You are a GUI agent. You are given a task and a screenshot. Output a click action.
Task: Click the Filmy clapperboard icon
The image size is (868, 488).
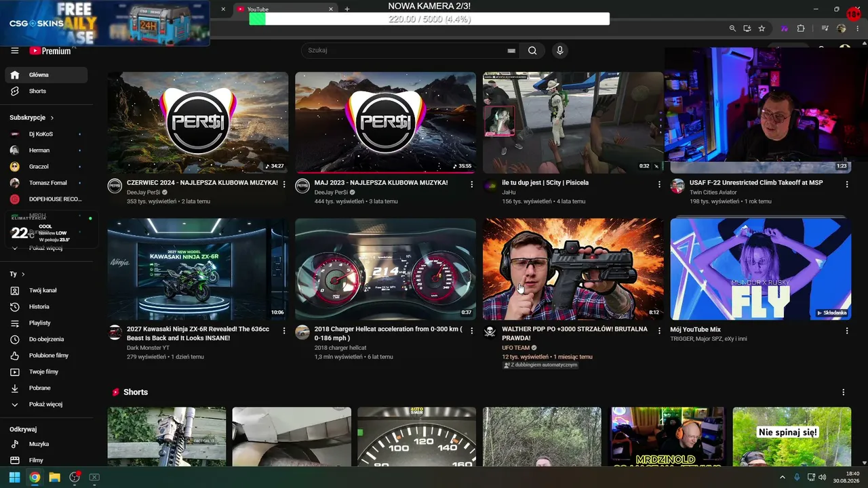point(14,460)
